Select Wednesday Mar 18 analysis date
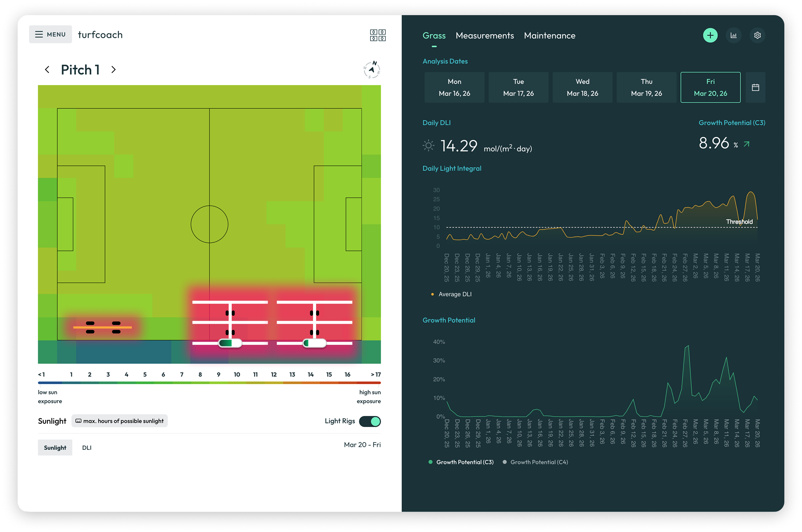 [582, 87]
